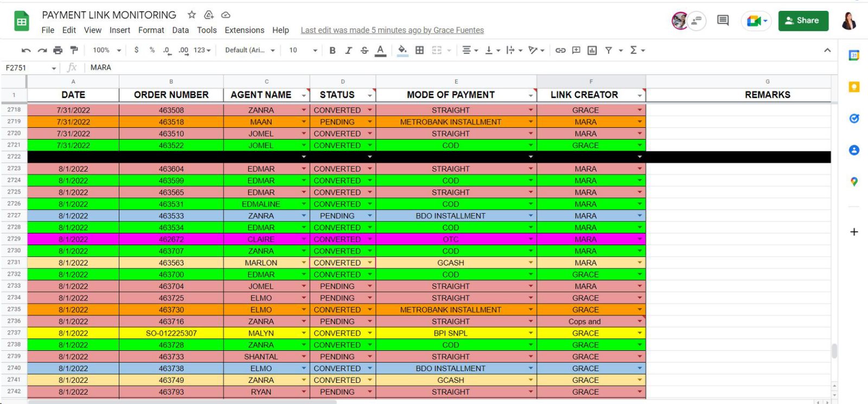Image resolution: width=868 pixels, height=404 pixels.
Task: Open comment history icon
Action: pos(723,21)
